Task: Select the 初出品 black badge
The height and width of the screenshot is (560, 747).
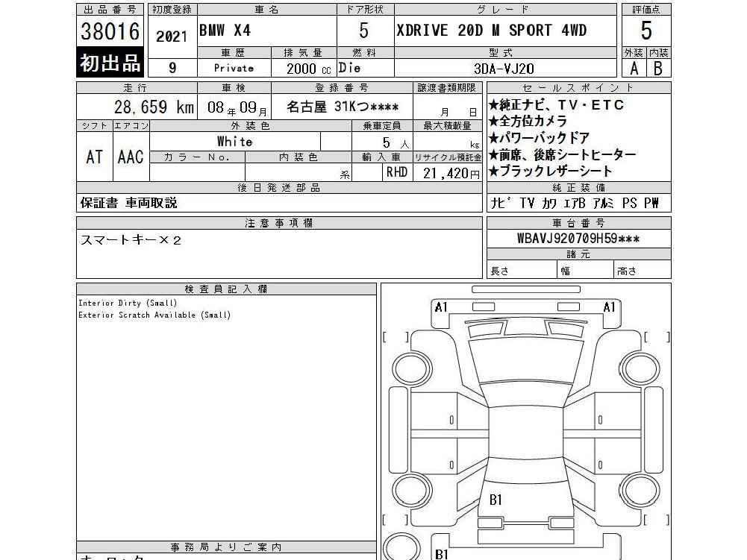Action: coord(110,63)
